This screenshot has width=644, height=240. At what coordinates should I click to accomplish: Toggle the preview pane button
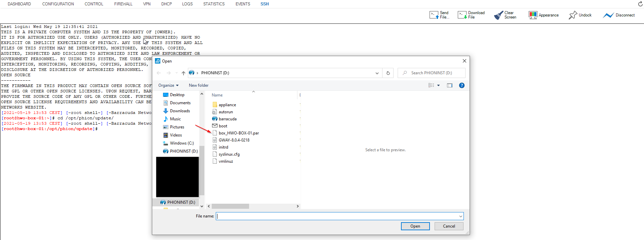(x=450, y=85)
